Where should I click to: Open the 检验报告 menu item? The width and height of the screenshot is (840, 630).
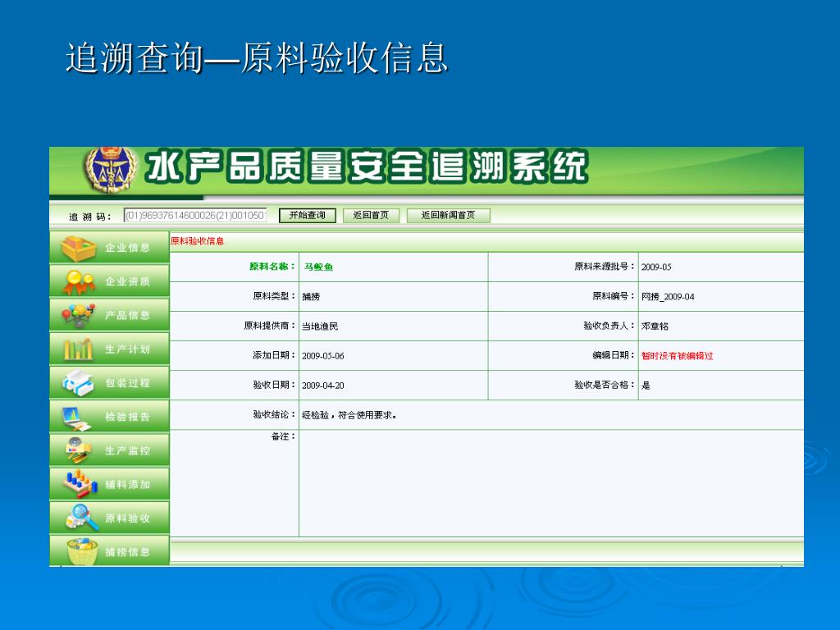[x=109, y=416]
